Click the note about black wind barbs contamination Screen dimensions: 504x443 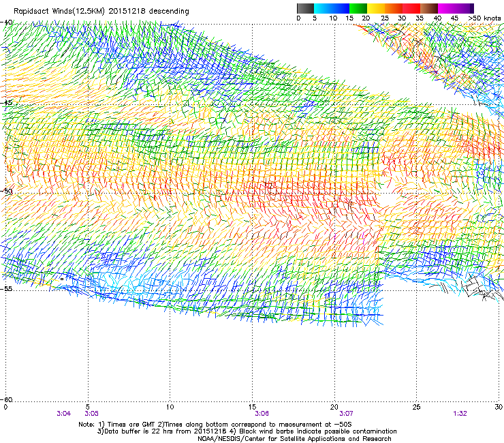[318, 431]
